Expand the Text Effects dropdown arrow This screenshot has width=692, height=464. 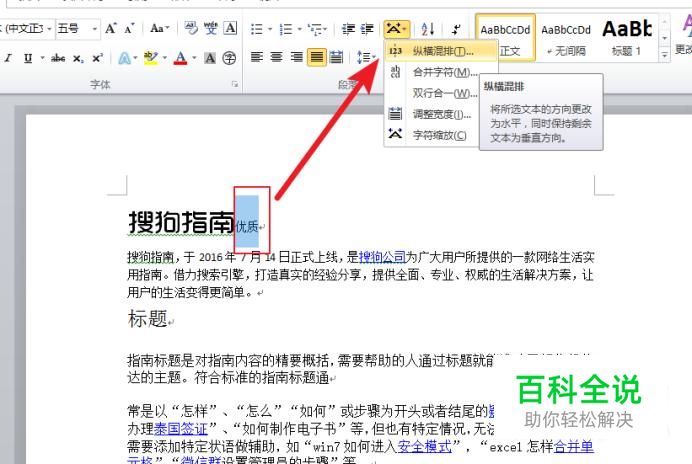tap(135, 58)
